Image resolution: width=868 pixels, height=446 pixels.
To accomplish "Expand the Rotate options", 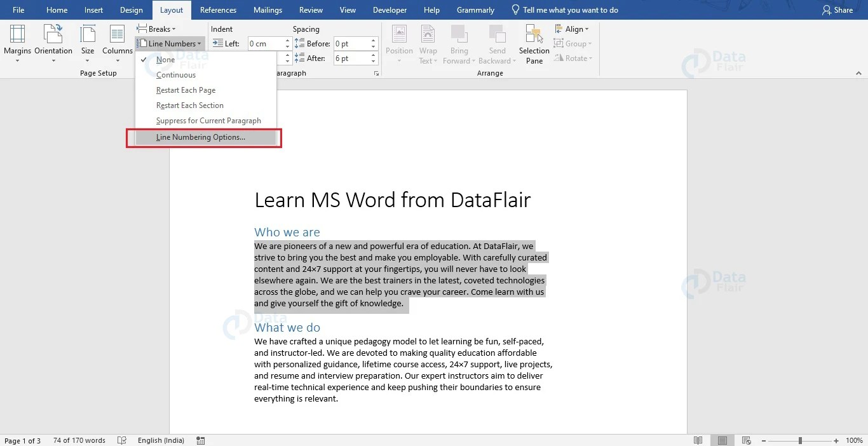I will pyautogui.click(x=574, y=58).
